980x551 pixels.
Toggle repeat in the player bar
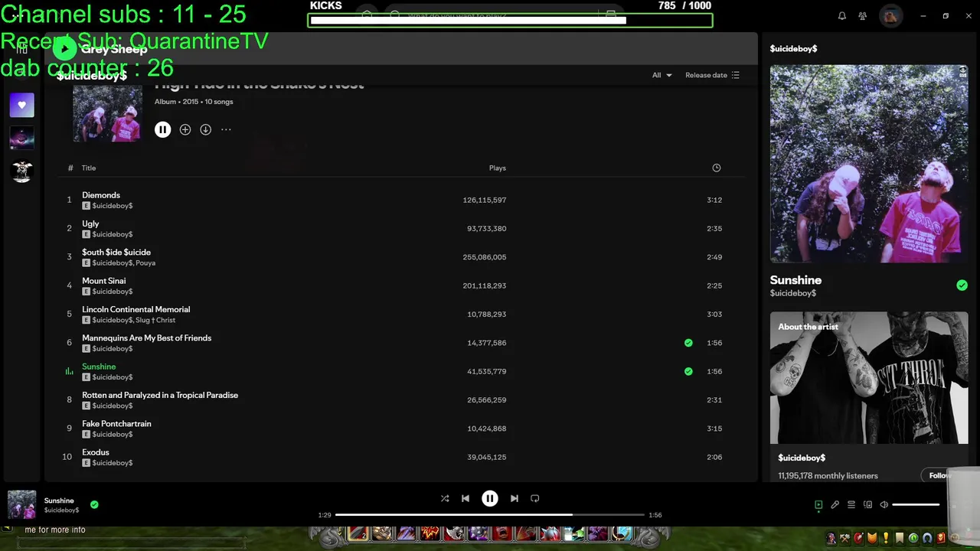535,498
